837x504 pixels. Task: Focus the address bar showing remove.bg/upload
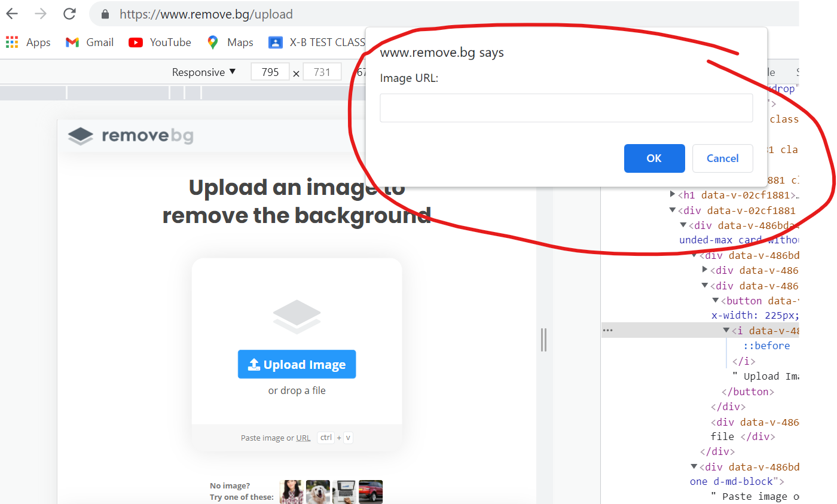pos(206,14)
